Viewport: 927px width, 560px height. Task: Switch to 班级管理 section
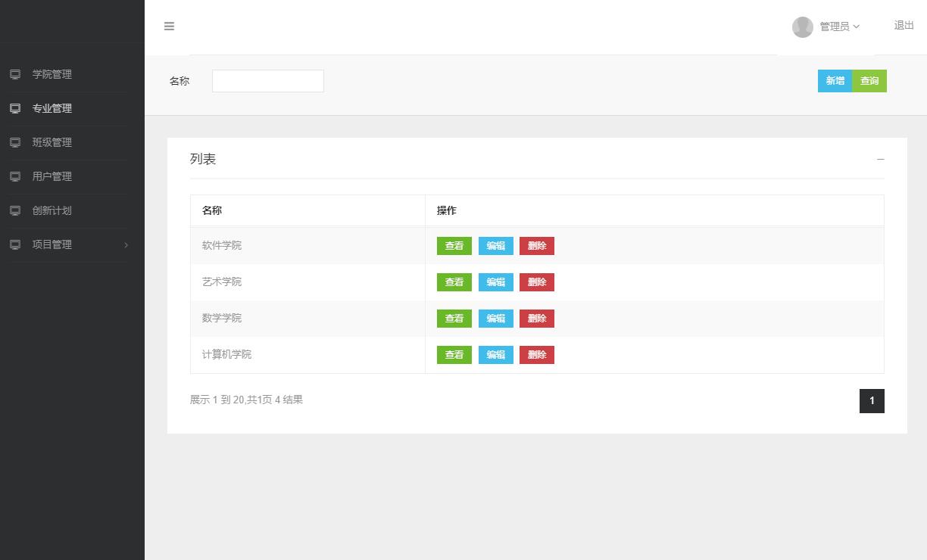[51, 142]
